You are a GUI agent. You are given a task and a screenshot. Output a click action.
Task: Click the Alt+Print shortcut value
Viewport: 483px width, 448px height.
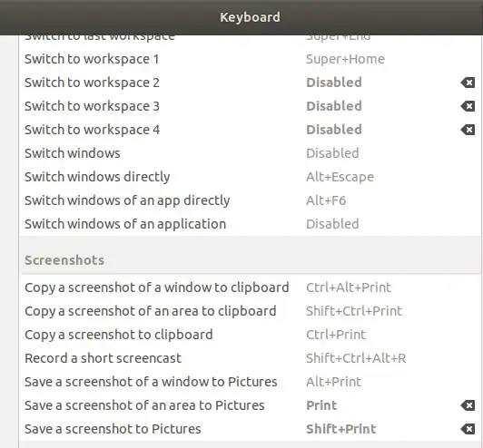pyautogui.click(x=333, y=382)
